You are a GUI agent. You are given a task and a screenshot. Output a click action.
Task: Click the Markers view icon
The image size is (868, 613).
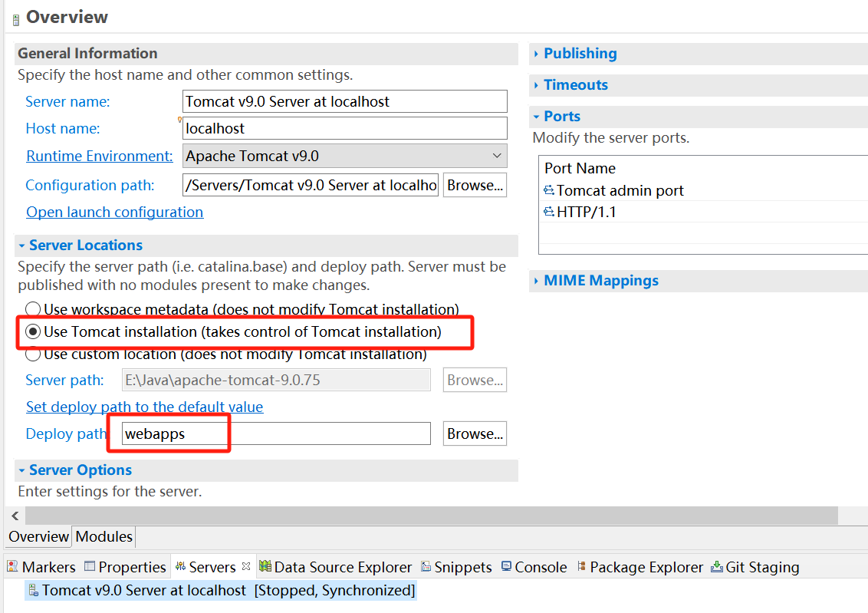point(12,566)
